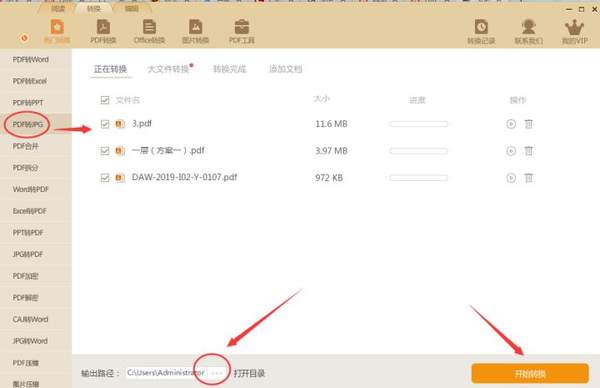Image resolution: width=600 pixels, height=388 pixels.
Task: Click the output path text field
Action: [x=167, y=373]
